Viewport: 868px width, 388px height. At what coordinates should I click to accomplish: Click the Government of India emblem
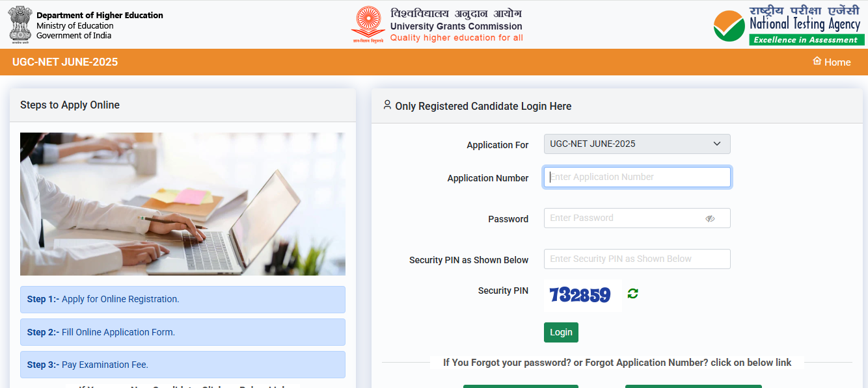tap(20, 25)
